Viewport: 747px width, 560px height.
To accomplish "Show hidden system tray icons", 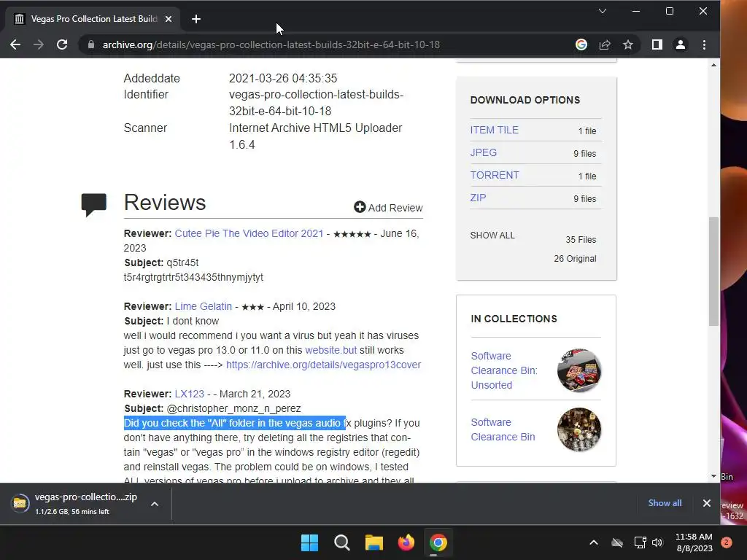I will click(x=594, y=542).
